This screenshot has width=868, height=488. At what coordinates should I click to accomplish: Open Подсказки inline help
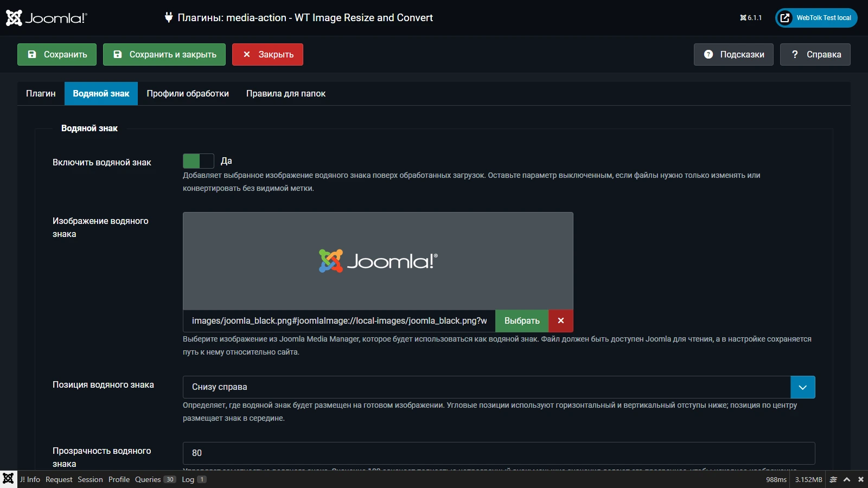coord(733,54)
